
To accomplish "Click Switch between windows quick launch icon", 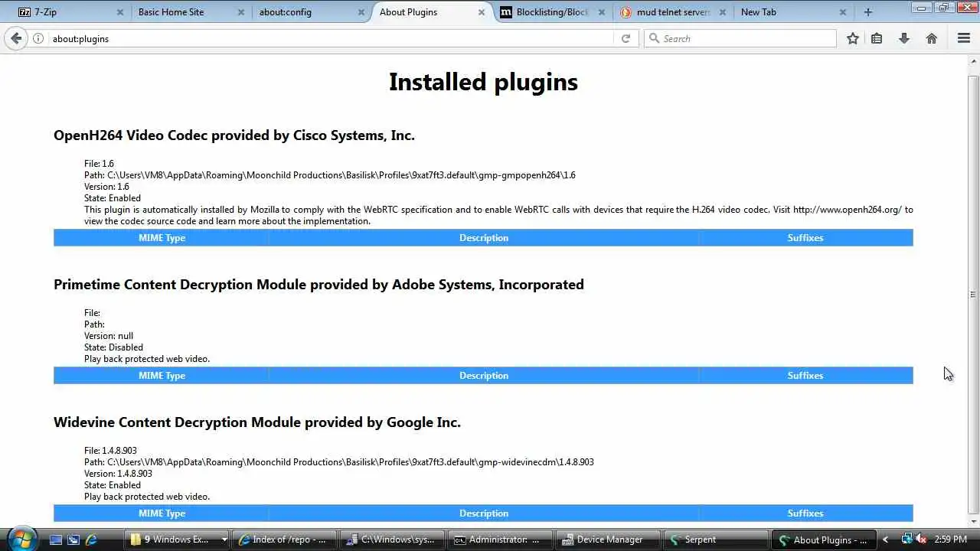I will click(73, 540).
